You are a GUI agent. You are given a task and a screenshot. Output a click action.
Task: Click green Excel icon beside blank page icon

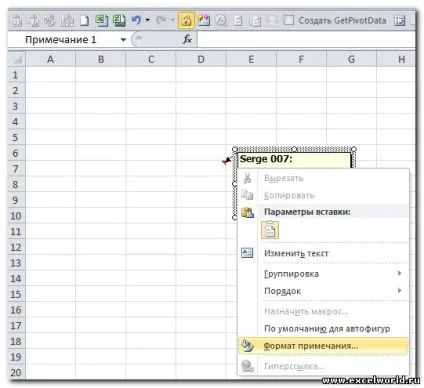click(101, 21)
